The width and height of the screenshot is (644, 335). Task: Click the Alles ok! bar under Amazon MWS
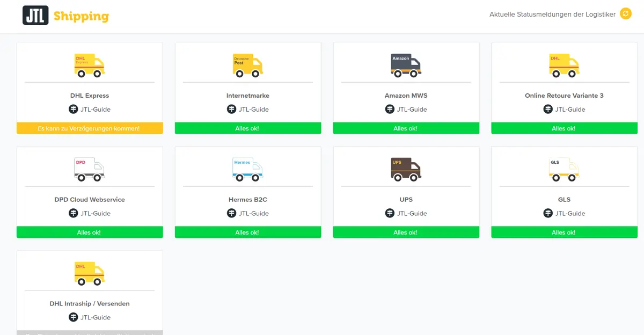pyautogui.click(x=406, y=128)
